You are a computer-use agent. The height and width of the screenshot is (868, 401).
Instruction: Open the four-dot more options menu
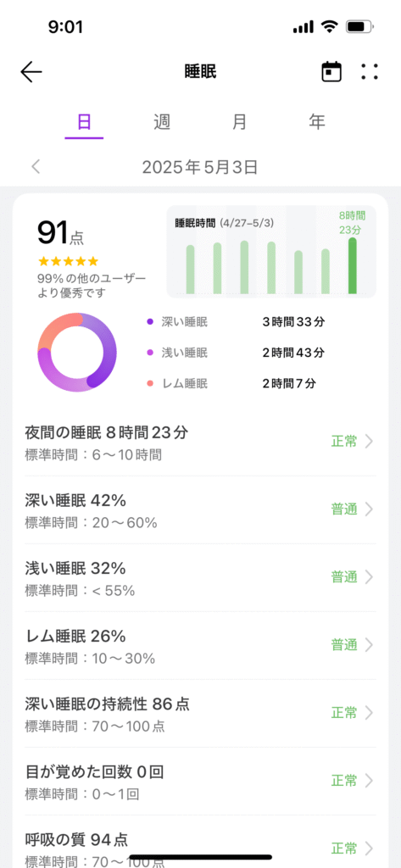(370, 72)
